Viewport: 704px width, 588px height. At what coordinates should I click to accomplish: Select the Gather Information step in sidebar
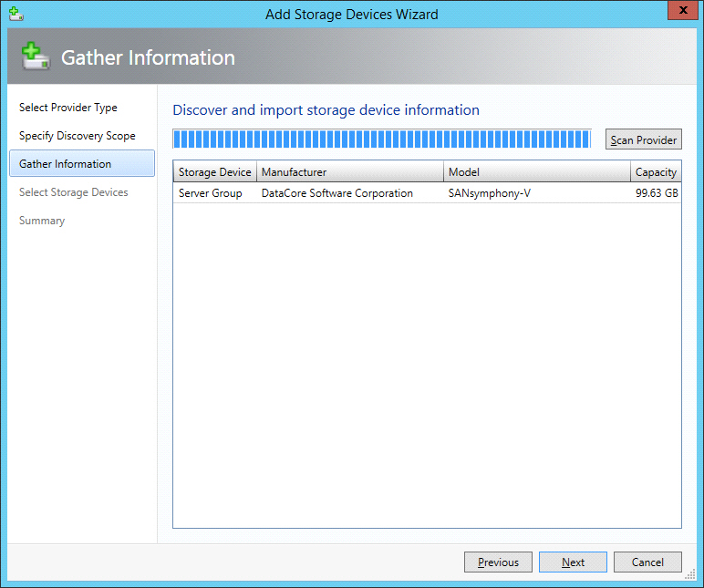click(x=66, y=164)
